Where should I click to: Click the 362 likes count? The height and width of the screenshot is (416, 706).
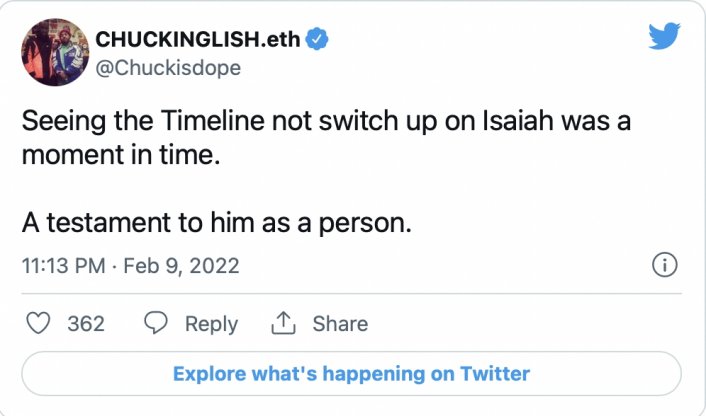click(86, 324)
